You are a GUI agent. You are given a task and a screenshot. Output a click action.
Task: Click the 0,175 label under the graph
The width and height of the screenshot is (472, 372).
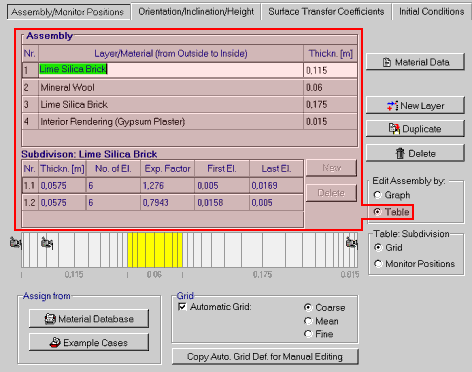[x=262, y=274]
